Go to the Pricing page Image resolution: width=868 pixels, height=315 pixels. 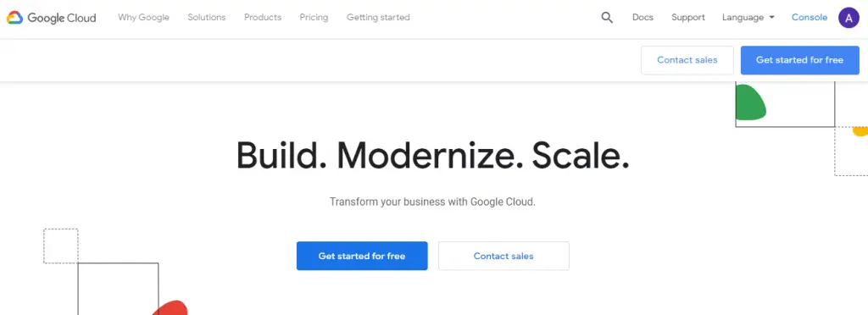314,17
